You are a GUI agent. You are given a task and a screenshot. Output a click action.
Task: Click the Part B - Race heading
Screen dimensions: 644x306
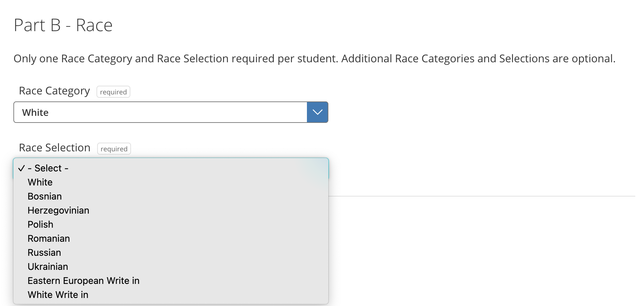pos(63,24)
